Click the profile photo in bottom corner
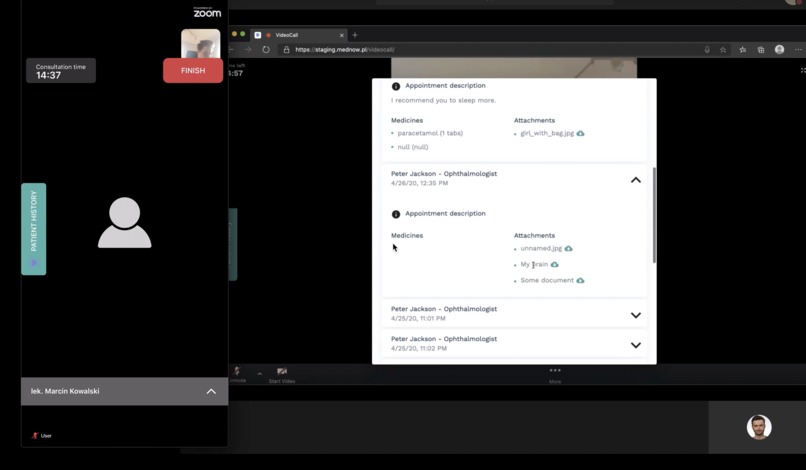The width and height of the screenshot is (806, 470). pos(759,427)
